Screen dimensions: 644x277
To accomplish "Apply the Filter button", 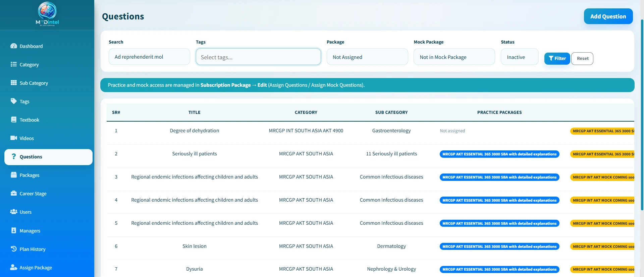I will 557,58.
